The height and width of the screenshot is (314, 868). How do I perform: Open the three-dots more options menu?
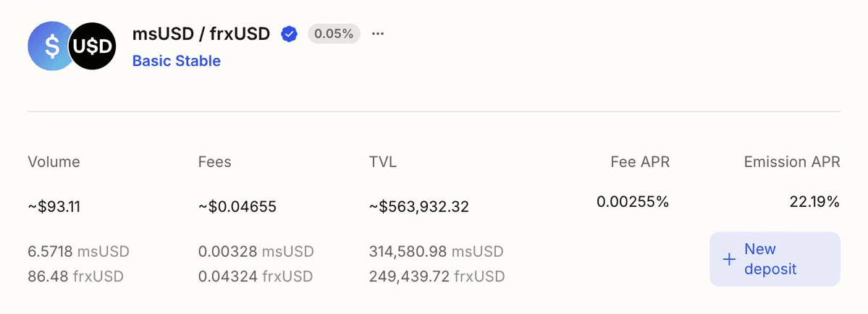tap(377, 34)
